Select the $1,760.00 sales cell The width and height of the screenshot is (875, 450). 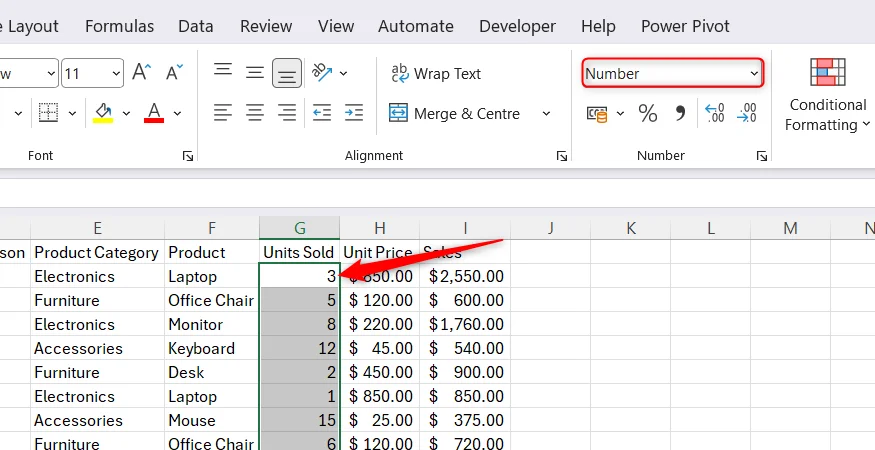pos(465,324)
